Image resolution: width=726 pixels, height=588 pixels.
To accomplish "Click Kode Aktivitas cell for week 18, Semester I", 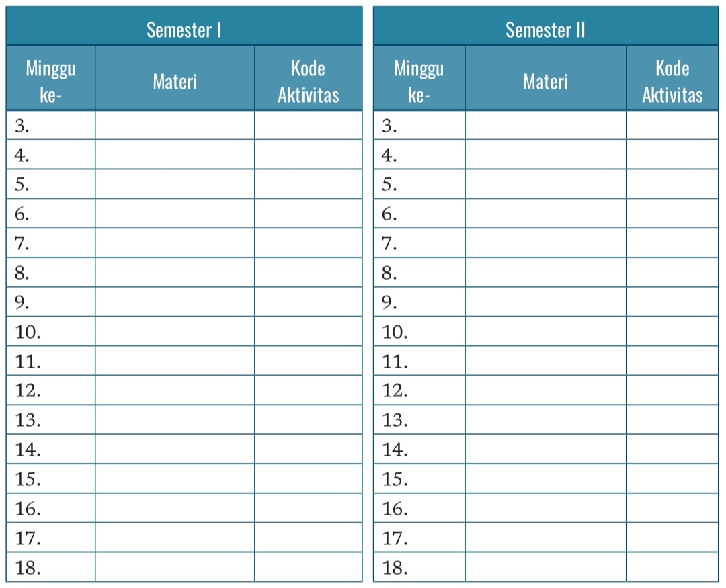I will coord(308,567).
